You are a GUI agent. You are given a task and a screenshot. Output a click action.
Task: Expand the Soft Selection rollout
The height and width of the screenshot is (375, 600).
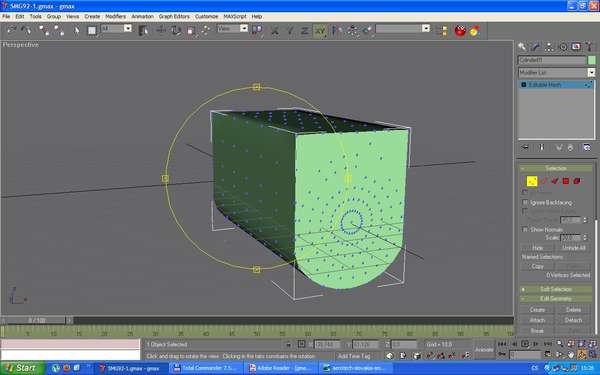tap(556, 289)
